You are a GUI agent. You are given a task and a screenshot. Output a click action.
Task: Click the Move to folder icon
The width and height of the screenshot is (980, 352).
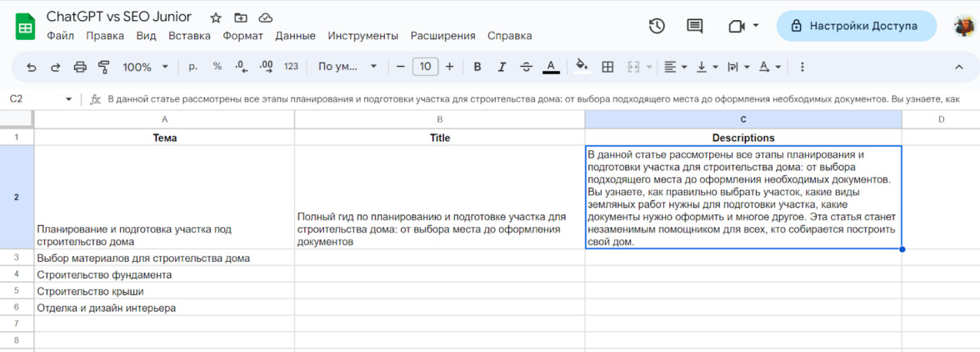(241, 18)
